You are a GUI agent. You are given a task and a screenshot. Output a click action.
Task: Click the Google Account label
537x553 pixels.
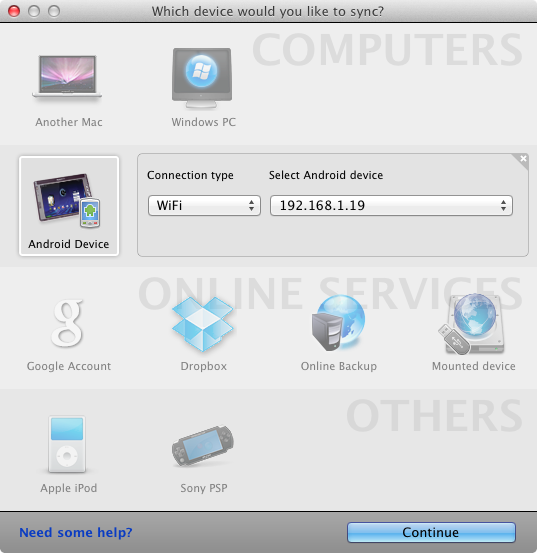69,366
